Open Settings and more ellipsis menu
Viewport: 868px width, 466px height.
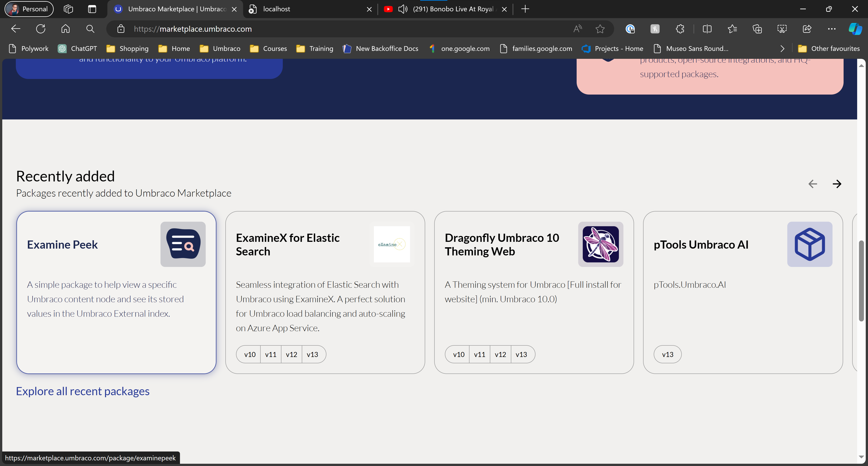832,29
